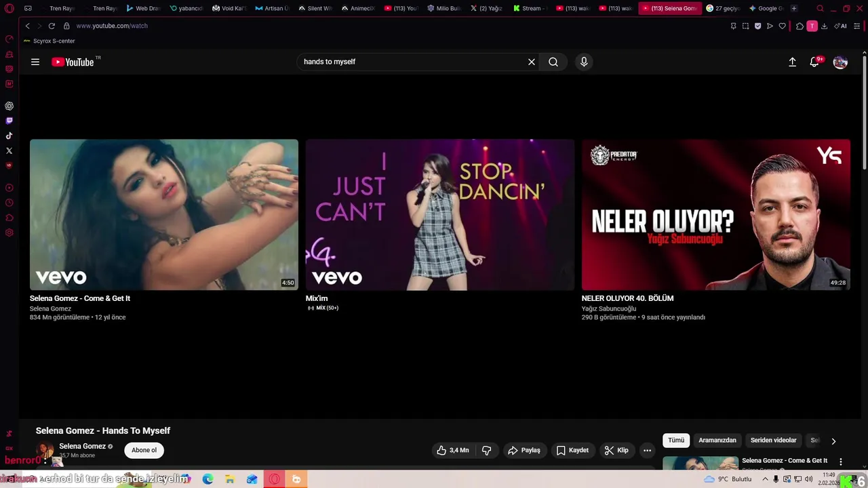Screen dimensions: 868x488
Task: Open Microsoft Edge from the taskbar
Action: pos(208,479)
